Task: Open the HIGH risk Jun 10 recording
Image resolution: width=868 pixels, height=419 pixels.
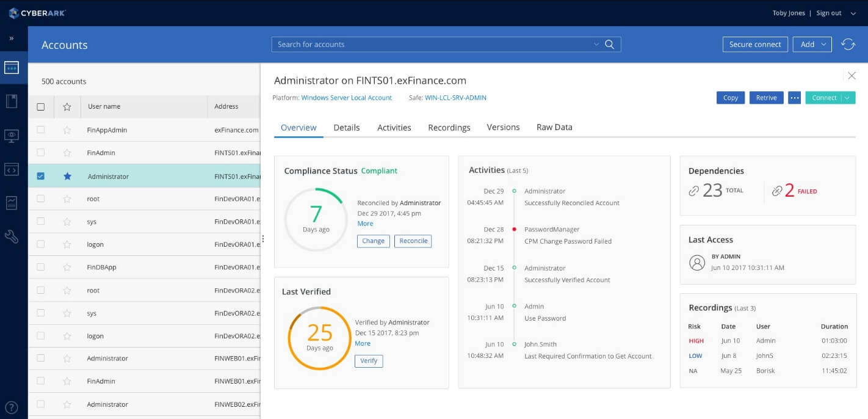Action: pos(767,341)
